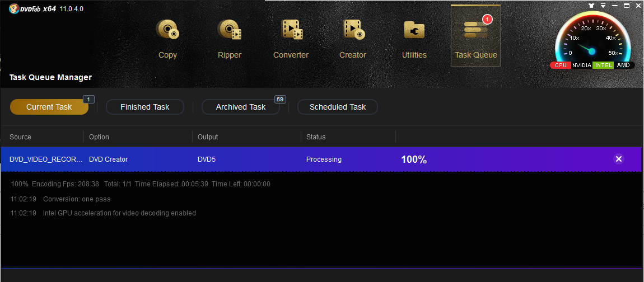This screenshot has height=282, width=644.
Task: Click the CPU indicator under speedometer
Action: click(561, 65)
